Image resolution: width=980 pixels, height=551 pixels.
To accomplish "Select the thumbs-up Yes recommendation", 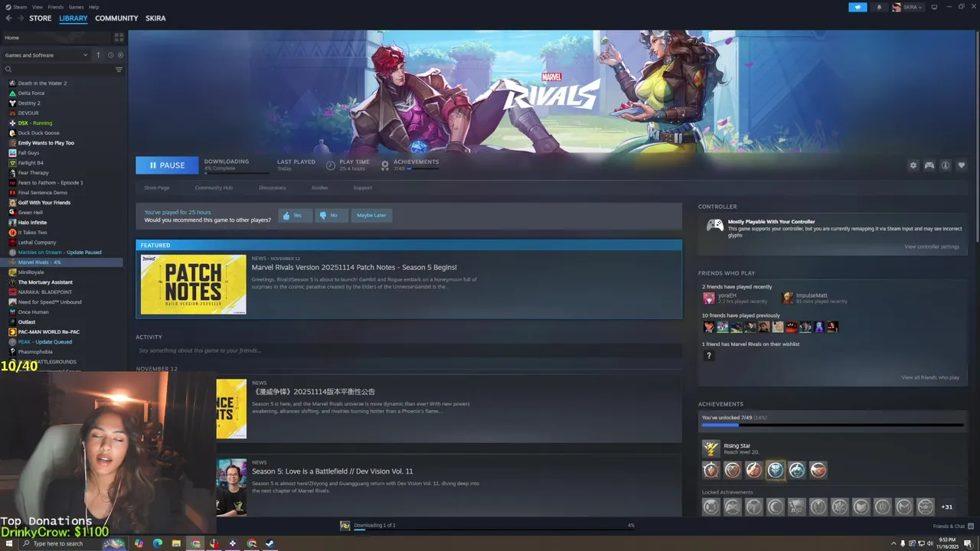I will 296,215.
